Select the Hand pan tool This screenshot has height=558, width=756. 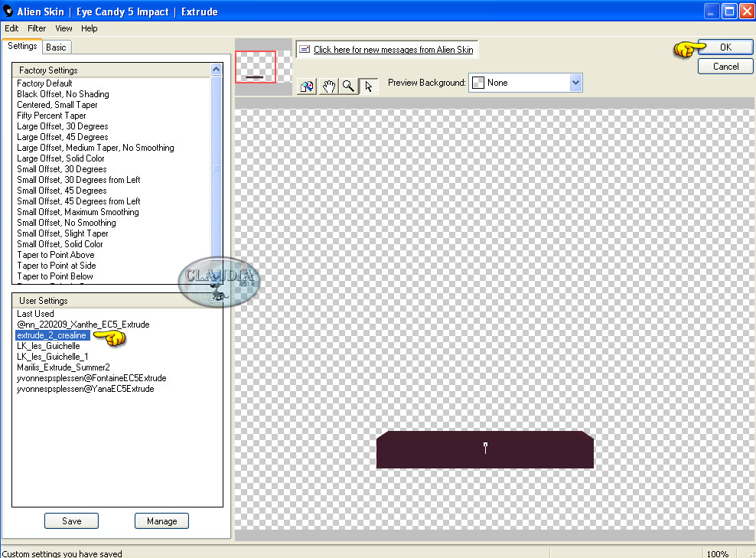328,86
